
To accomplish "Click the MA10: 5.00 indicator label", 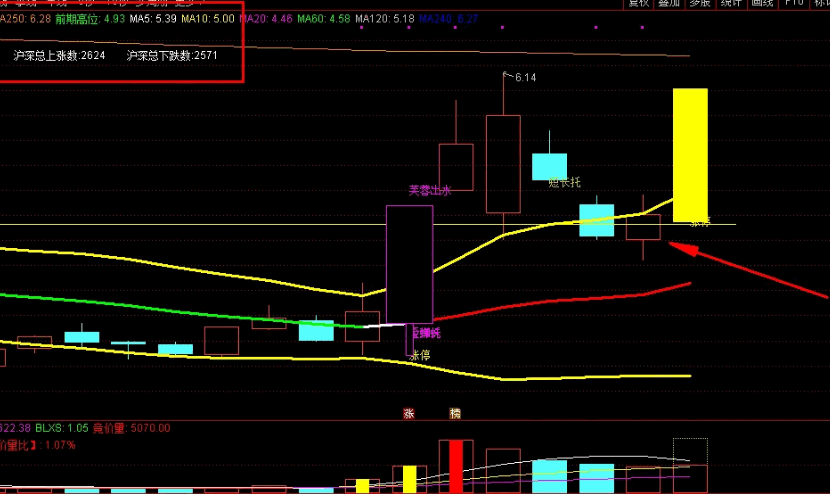I will click(208, 19).
